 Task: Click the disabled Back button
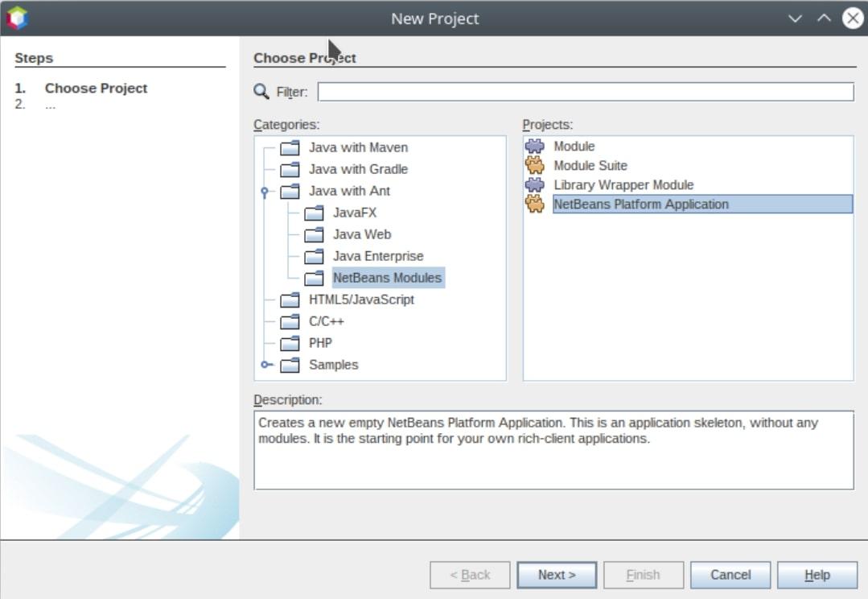point(470,575)
